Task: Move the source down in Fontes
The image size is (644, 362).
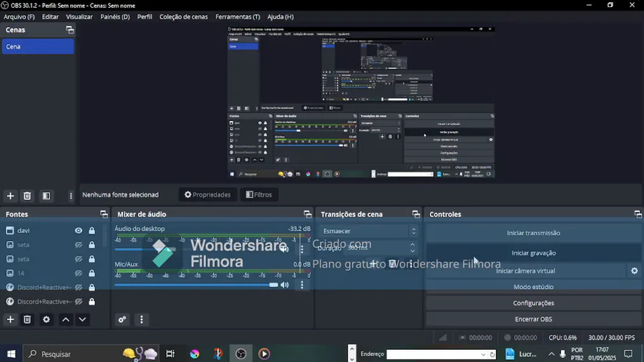Action: click(x=82, y=319)
